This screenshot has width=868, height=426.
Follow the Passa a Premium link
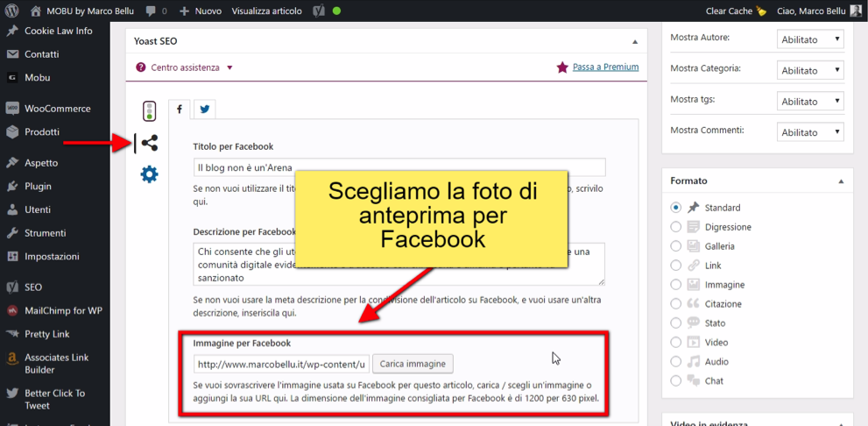(605, 67)
